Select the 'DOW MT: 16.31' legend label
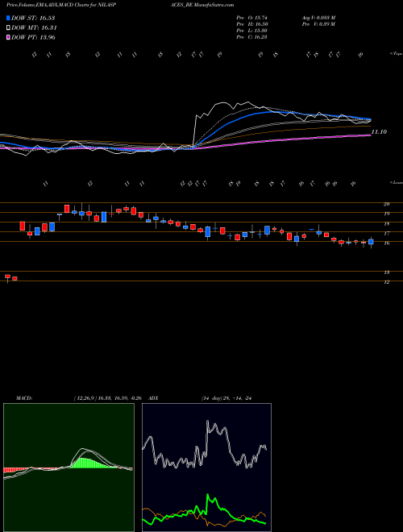The height and width of the screenshot is (532, 403). [34, 28]
